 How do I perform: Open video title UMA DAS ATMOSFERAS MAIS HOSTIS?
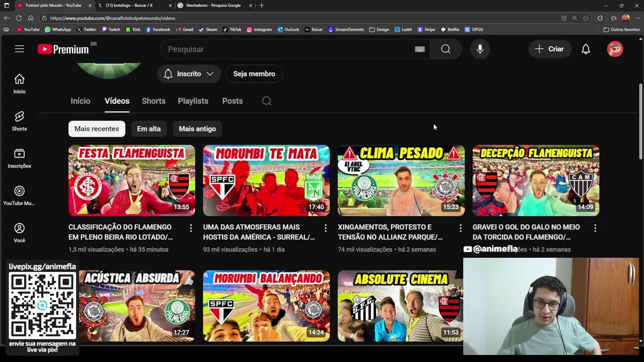(x=259, y=232)
